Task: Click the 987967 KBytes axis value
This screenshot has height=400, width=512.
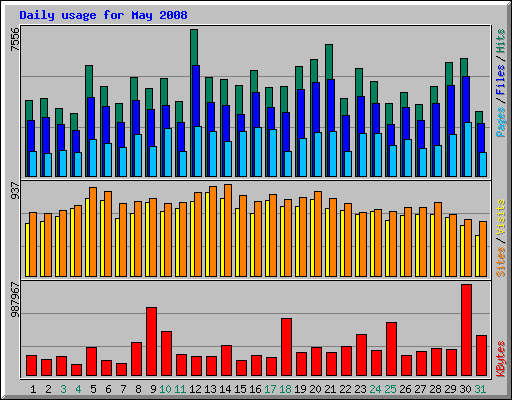Action: click(15, 300)
